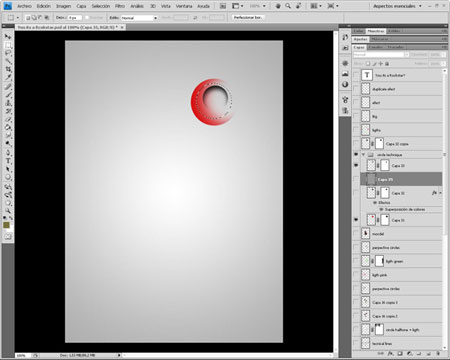
Task: Open the Ayuda menu
Action: pyautogui.click(x=203, y=6)
